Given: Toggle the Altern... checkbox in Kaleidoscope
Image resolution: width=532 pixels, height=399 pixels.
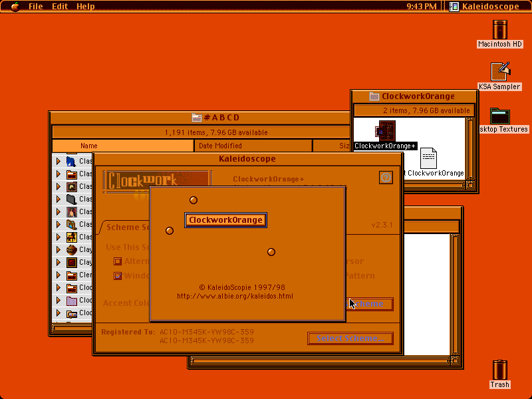Looking at the screenshot, I should [x=118, y=261].
